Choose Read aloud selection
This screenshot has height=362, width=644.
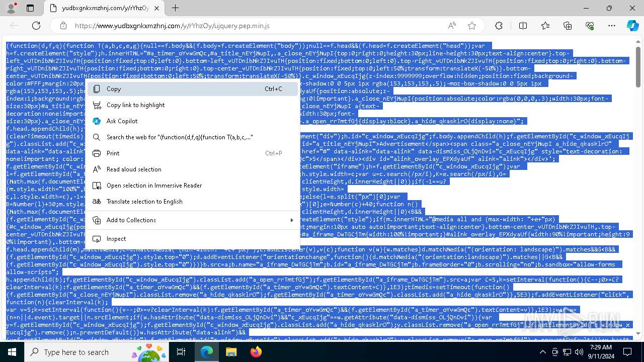click(193, 169)
